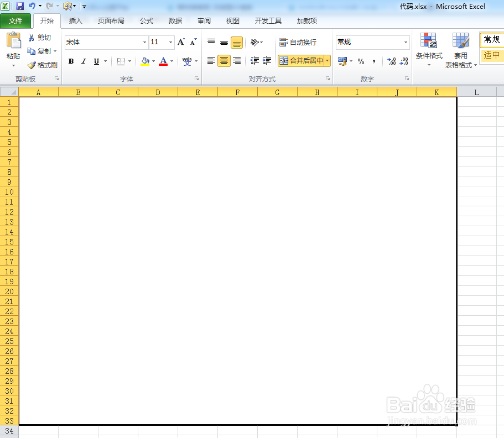Select the Format Painter brush

[42, 65]
